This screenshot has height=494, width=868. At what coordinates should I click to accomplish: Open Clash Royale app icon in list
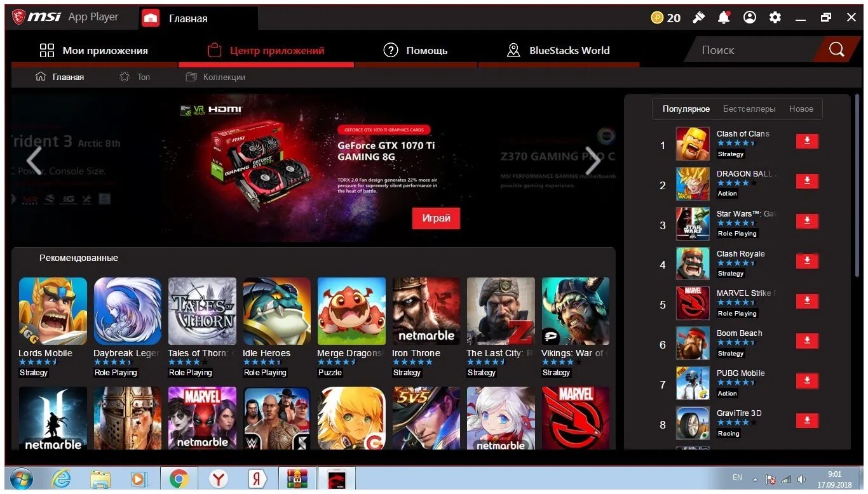[693, 264]
